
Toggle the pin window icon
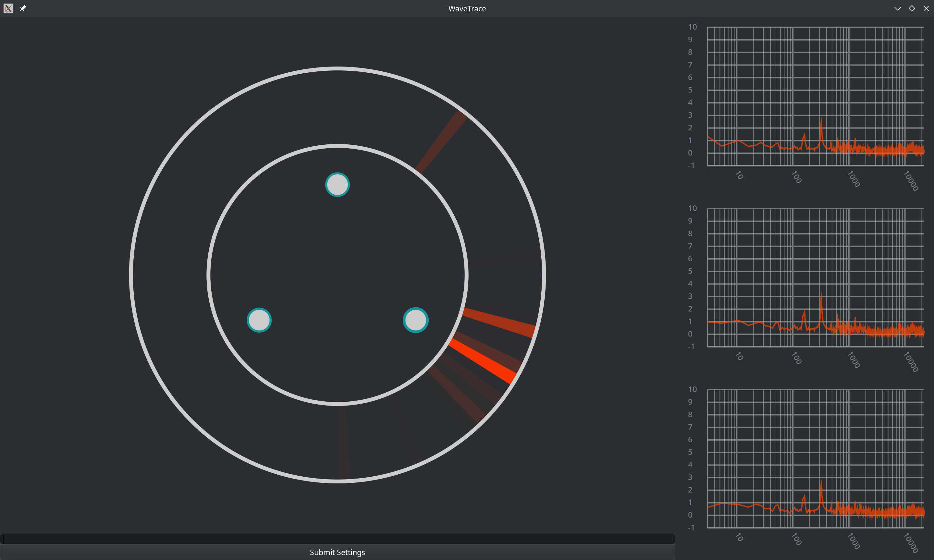(23, 8)
